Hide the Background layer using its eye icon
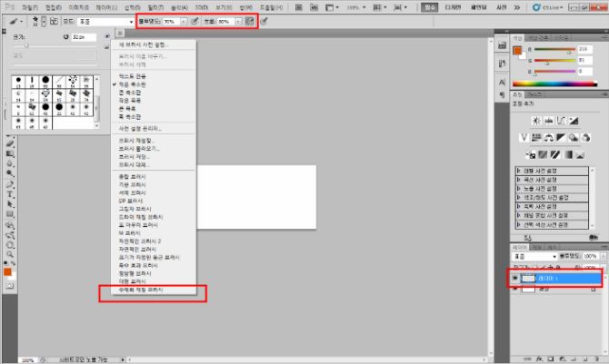Image resolution: width=609 pixels, height=364 pixels. (x=515, y=289)
